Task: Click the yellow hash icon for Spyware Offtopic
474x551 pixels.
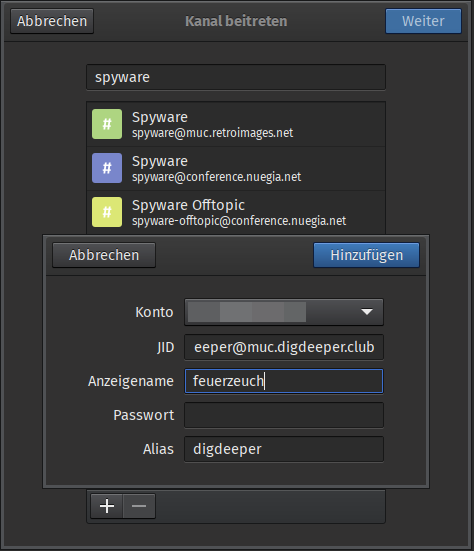Action: (107, 212)
